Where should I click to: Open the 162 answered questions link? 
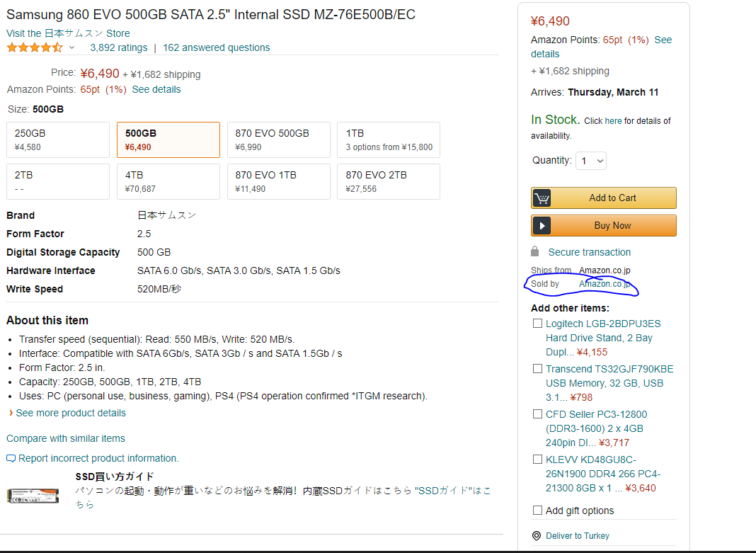coord(217,48)
